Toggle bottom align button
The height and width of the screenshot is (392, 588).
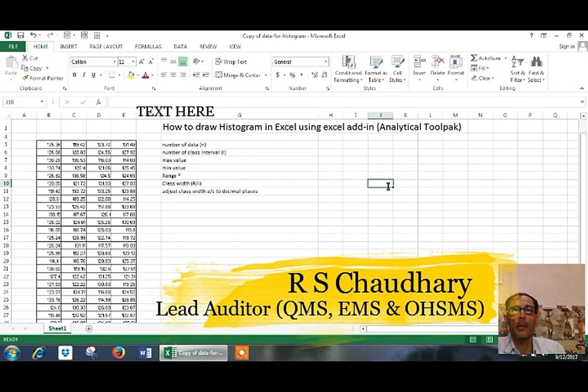coord(182,62)
